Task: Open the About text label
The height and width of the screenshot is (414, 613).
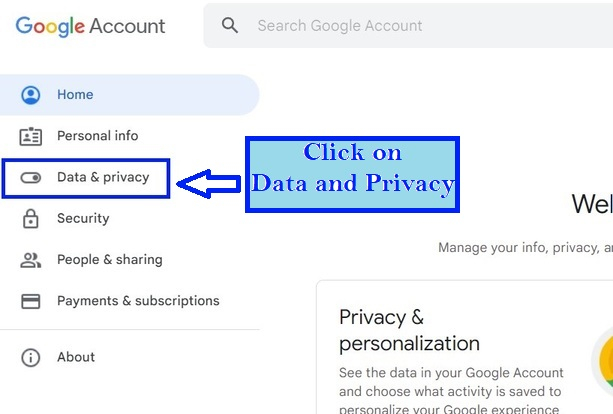Action: pos(76,357)
